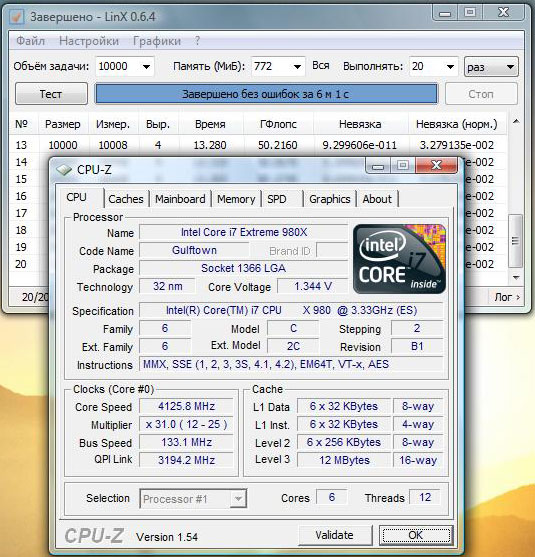Select the time value 13.280 in row 13
This screenshot has width=535, height=557.
pyautogui.click(x=210, y=145)
